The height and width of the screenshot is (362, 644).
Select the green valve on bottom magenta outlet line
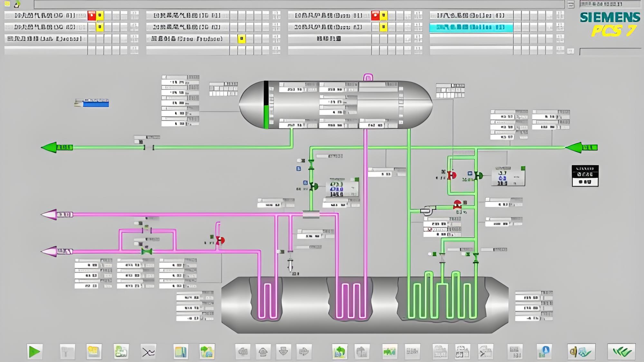click(x=147, y=251)
